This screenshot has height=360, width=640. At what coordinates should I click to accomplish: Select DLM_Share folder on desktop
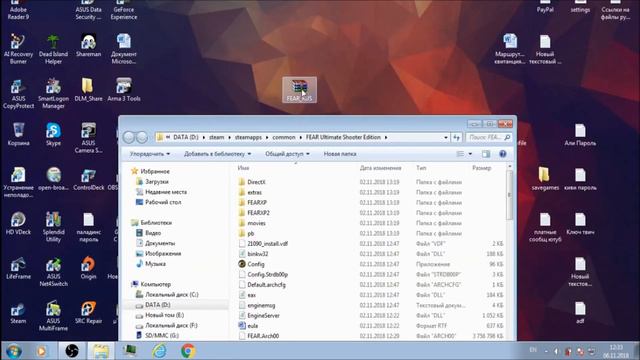pos(89,90)
